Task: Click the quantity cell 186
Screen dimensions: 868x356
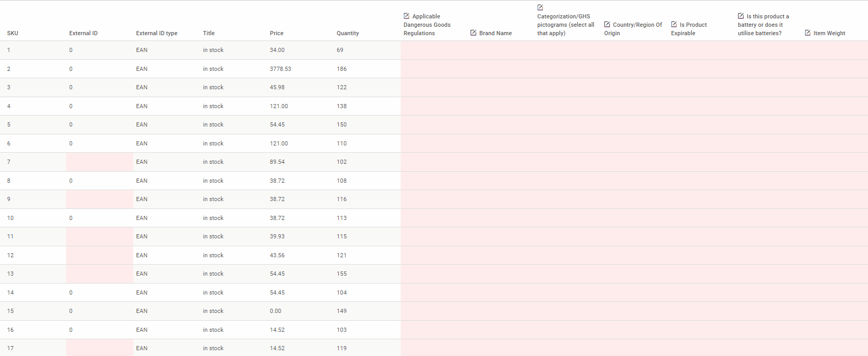Action: tap(342, 69)
